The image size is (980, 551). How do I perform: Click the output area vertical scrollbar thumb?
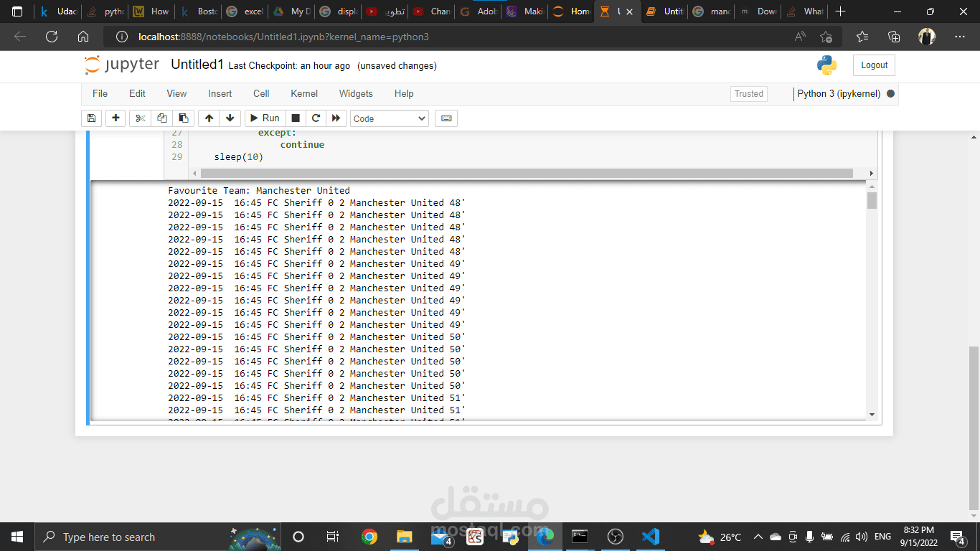[872, 200]
